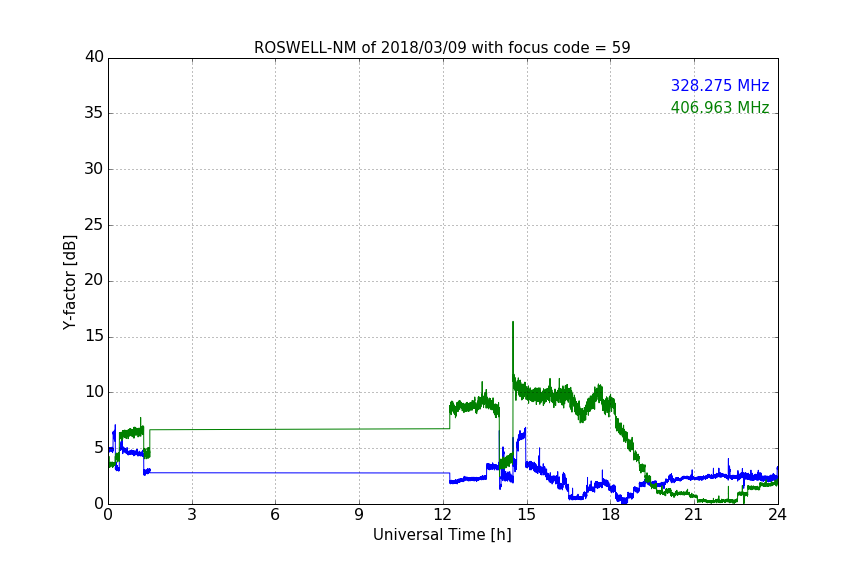Click the y-axis tick label '20'

coord(94,281)
